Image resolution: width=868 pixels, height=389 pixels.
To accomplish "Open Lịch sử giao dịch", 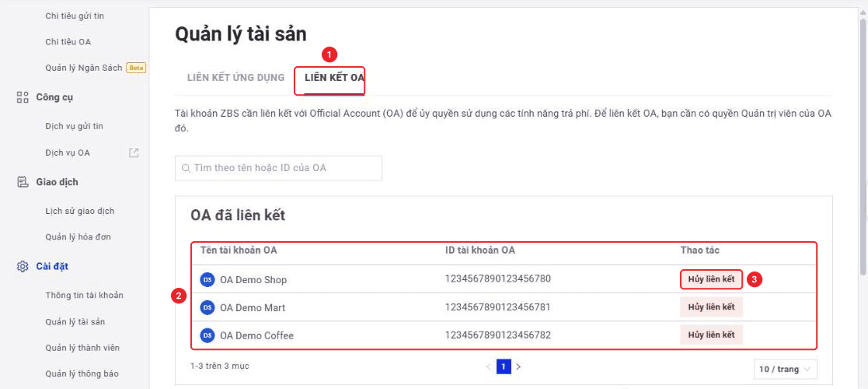I will coord(80,211).
